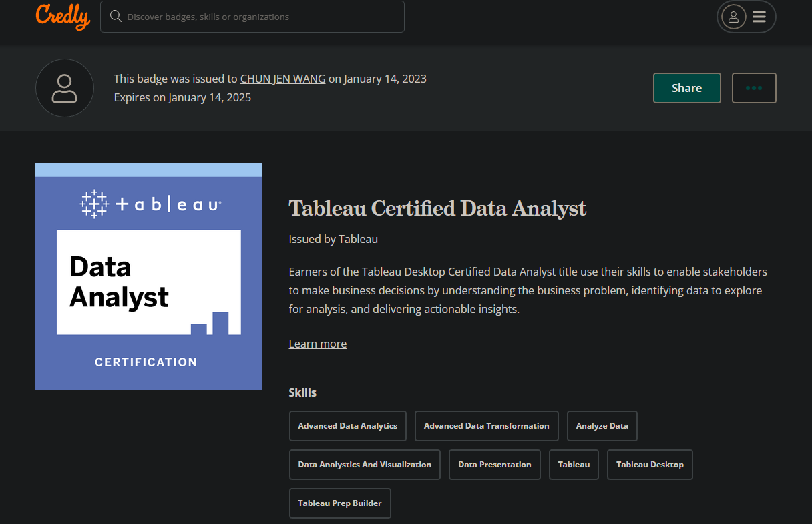Viewport: 812px width, 524px height.
Task: Click the search magnifier icon
Action: pos(116,16)
